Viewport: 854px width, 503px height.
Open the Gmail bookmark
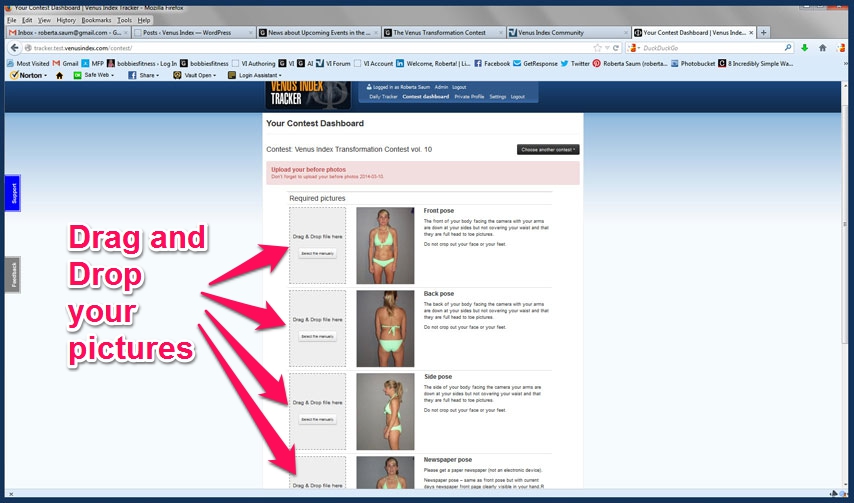pyautogui.click(x=65, y=64)
